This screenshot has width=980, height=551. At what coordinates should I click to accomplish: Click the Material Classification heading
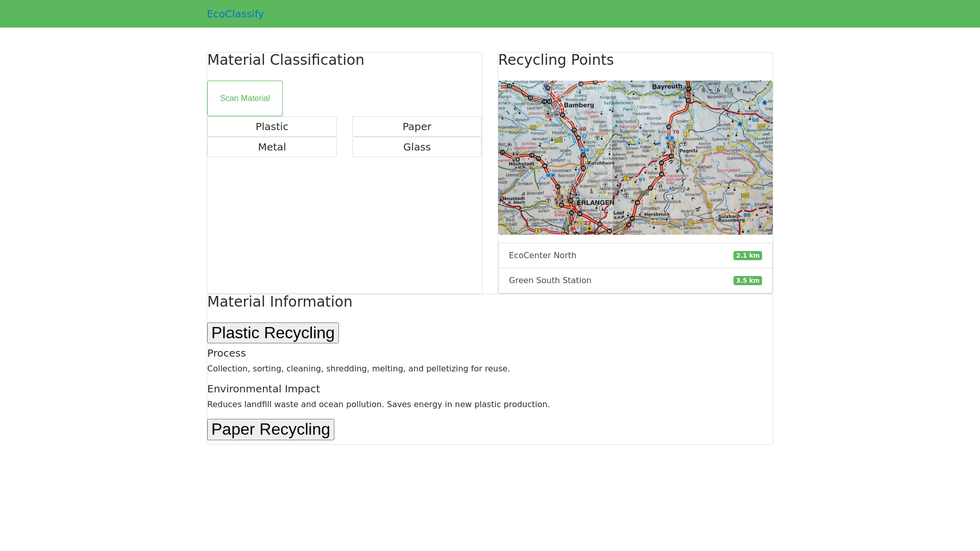[286, 60]
